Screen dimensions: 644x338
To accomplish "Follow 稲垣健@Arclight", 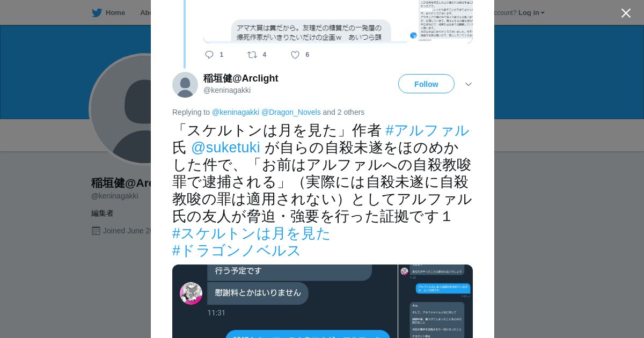I will point(426,84).
